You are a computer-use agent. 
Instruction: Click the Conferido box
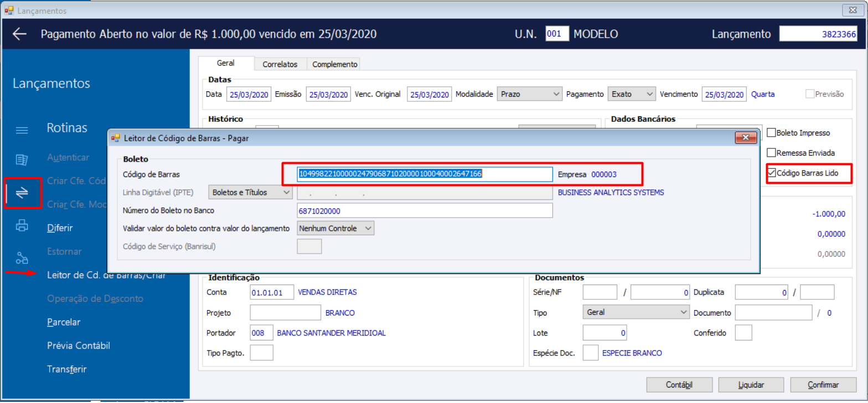tap(743, 333)
